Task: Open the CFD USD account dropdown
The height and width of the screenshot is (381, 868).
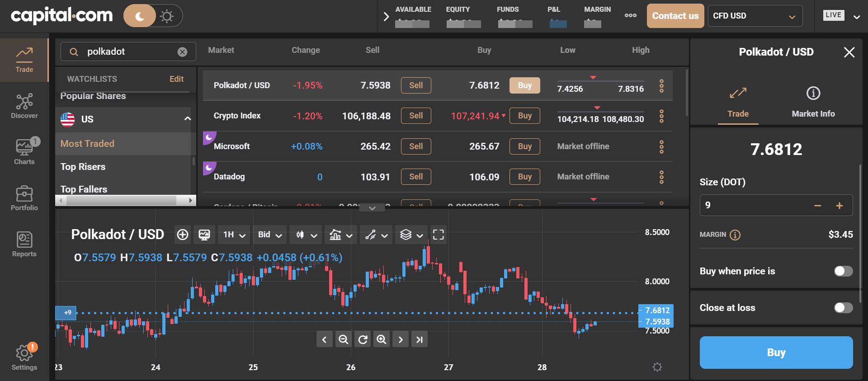Action: pyautogui.click(x=755, y=16)
